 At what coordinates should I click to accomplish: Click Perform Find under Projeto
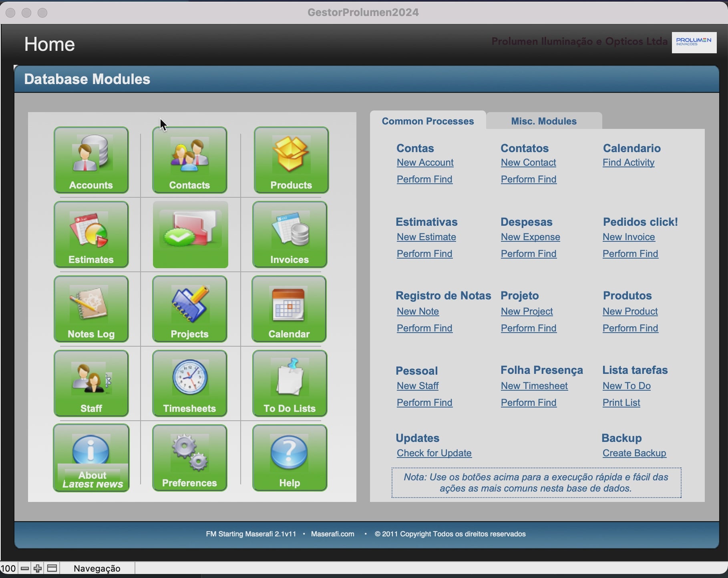pyautogui.click(x=529, y=328)
